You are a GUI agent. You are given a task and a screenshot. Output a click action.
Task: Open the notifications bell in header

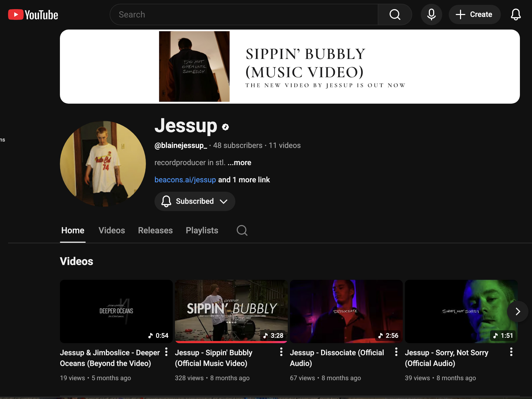point(515,14)
